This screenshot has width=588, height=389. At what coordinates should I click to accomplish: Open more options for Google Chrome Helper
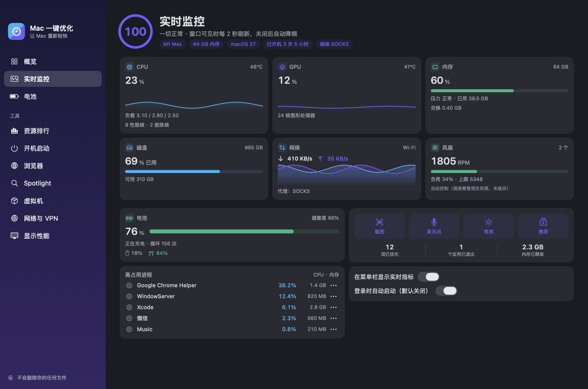pyautogui.click(x=334, y=285)
